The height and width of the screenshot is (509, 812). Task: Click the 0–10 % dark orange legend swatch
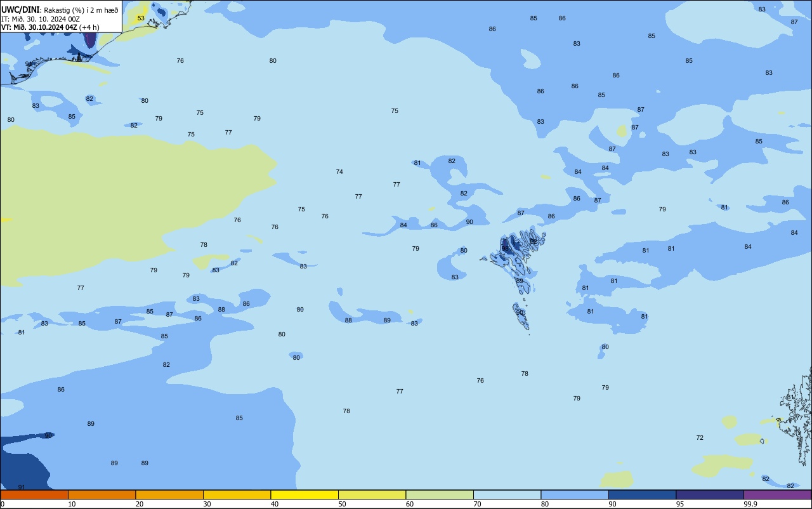34,494
